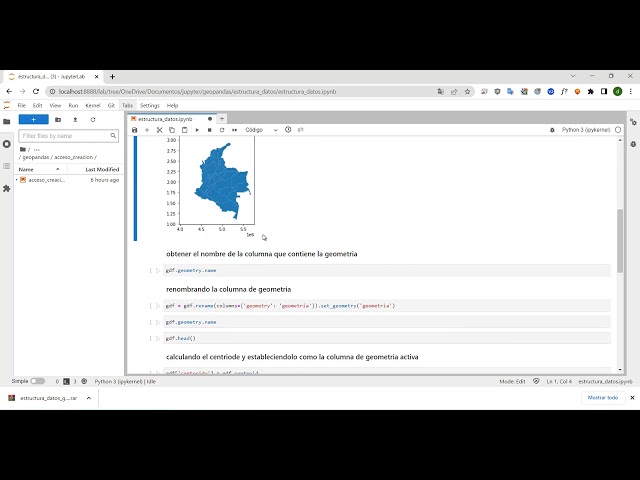Open the debugger panel icon in right sidebar

[633, 144]
